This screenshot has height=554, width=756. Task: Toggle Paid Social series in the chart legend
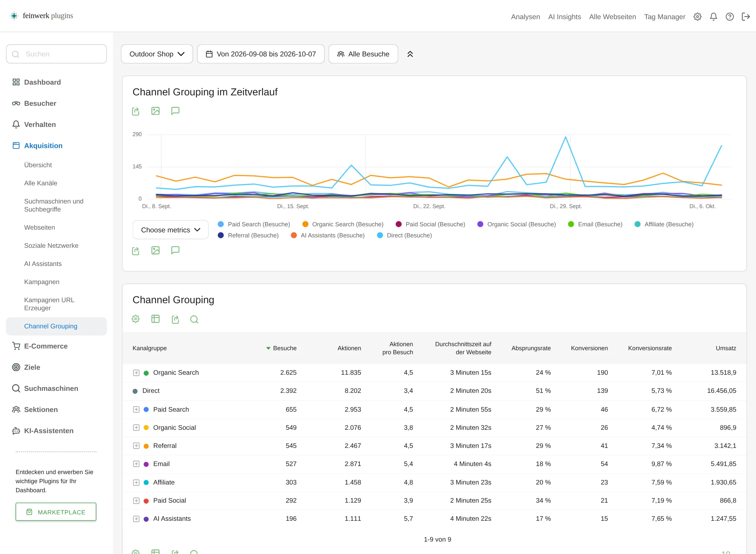point(430,224)
